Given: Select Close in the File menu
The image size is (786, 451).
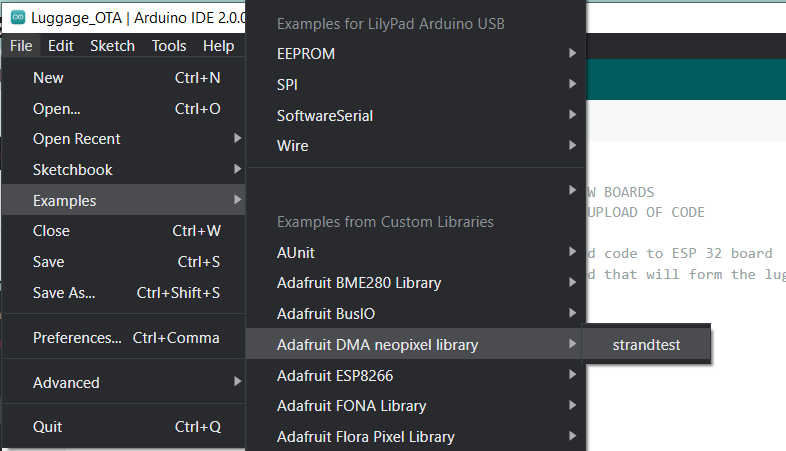Looking at the screenshot, I should 124,231.
